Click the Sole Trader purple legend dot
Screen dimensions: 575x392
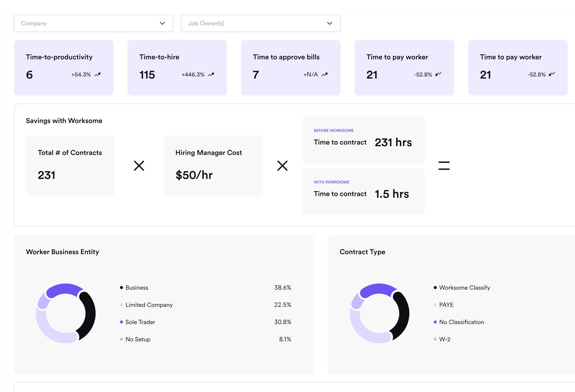(x=122, y=322)
